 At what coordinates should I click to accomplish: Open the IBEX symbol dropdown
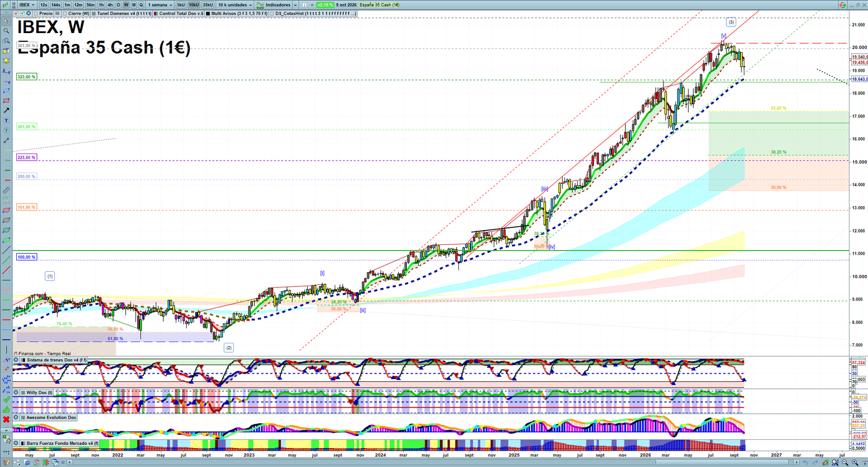(27, 5)
